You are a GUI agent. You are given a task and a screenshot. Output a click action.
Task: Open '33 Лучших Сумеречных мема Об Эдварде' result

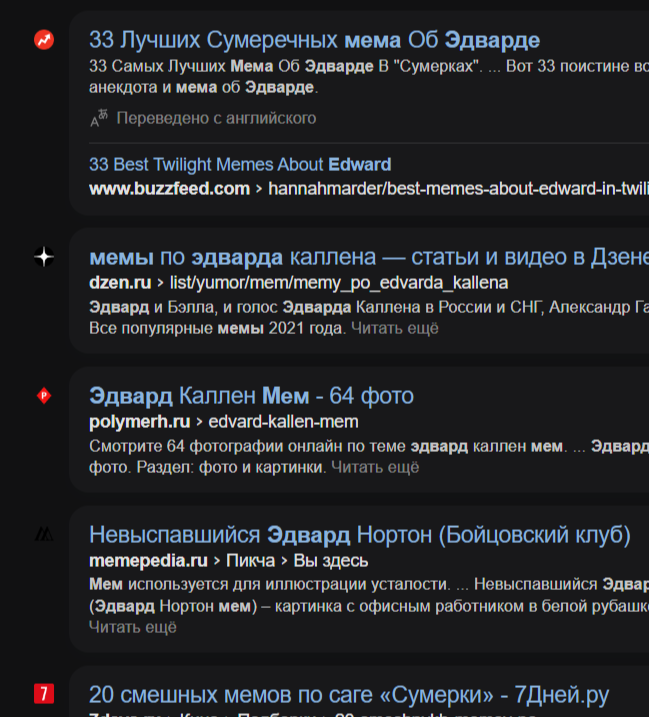(314, 40)
